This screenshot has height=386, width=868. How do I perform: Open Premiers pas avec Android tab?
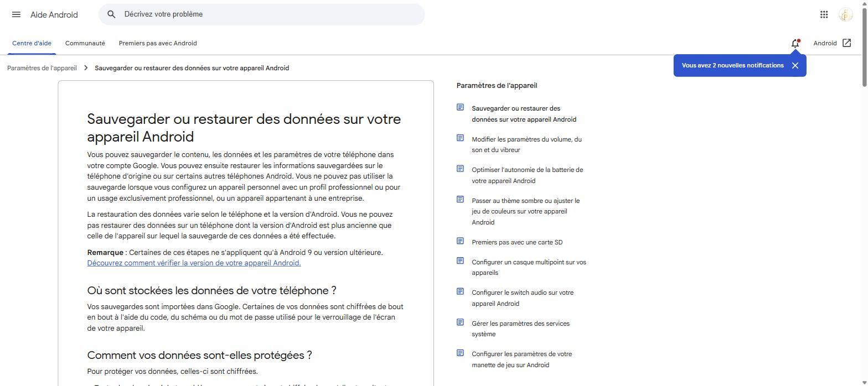[x=158, y=43]
